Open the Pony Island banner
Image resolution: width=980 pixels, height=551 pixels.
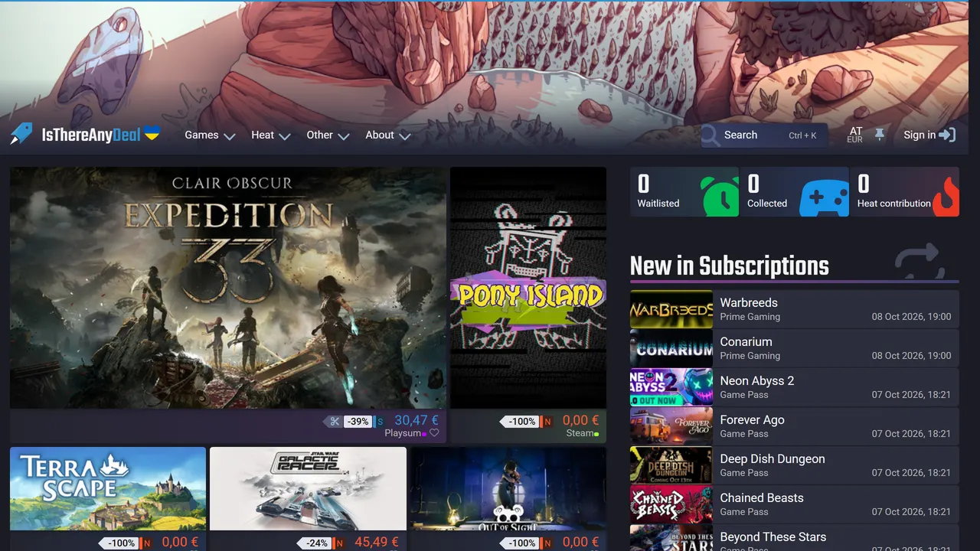[528, 288]
